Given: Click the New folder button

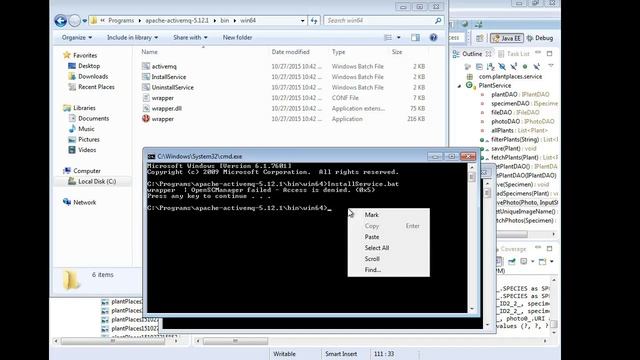Looking at the screenshot, I should [x=238, y=38].
